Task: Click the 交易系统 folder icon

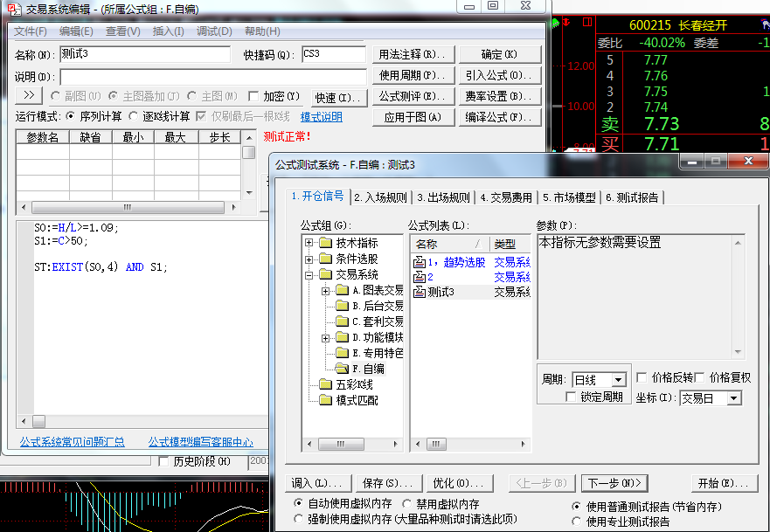Action: [x=325, y=274]
